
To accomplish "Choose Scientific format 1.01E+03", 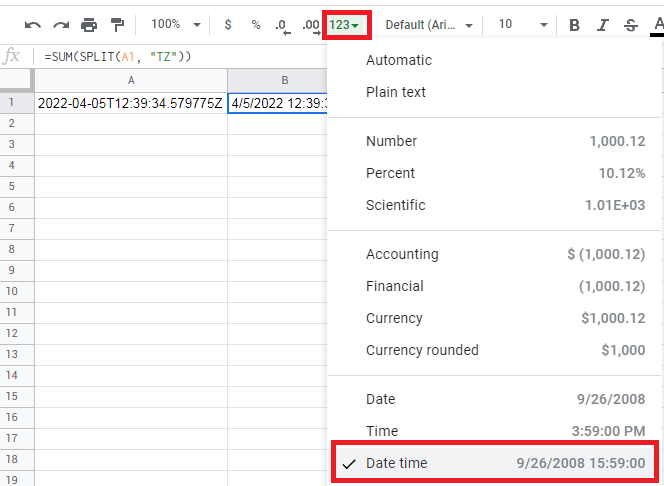I will (x=494, y=205).
